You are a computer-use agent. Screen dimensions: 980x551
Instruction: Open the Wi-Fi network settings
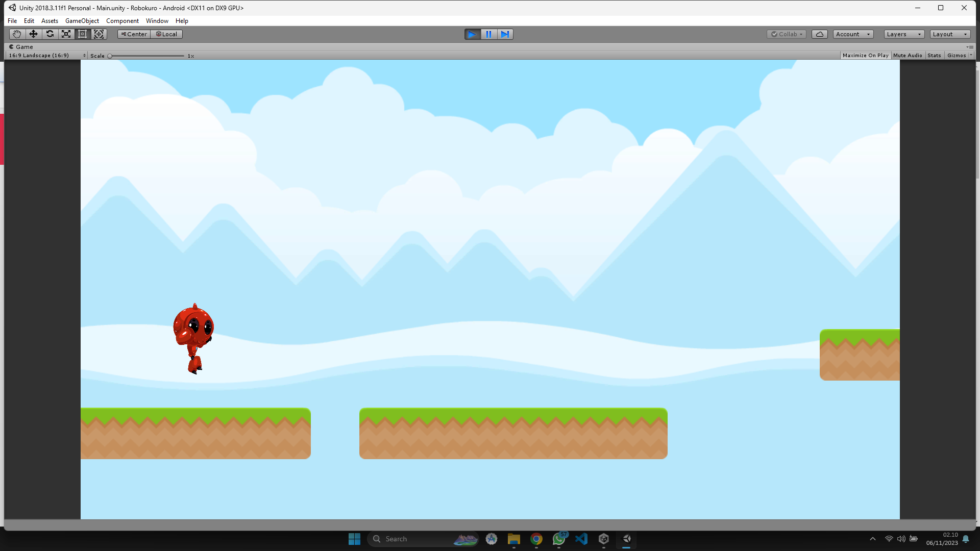889,539
